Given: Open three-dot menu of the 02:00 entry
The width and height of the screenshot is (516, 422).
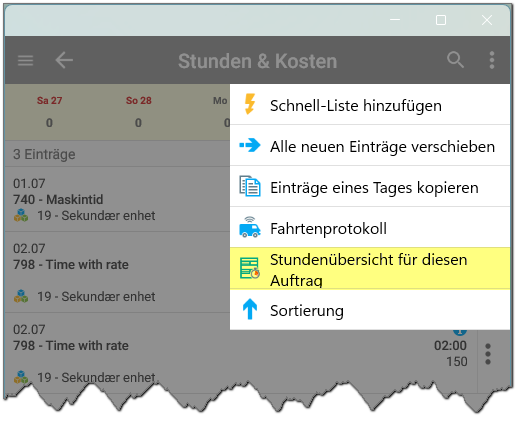Looking at the screenshot, I should click(x=488, y=354).
